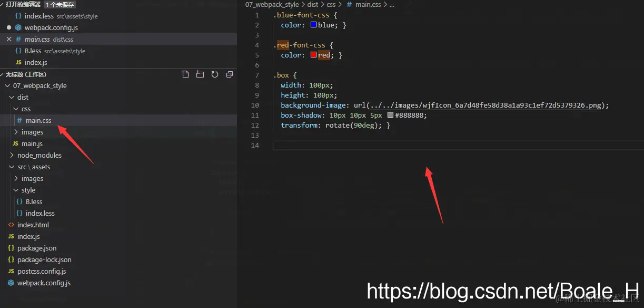Click the HTML icon of index.html
644x308 pixels.
11,225
